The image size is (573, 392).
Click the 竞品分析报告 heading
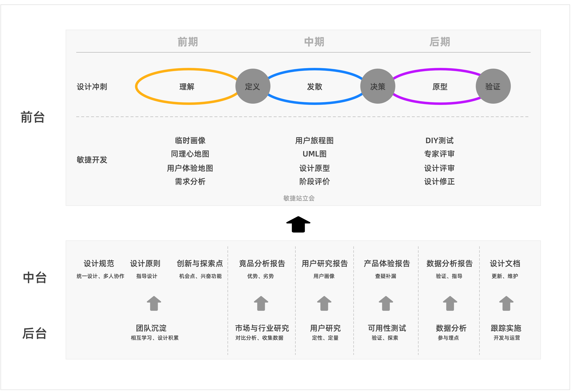pos(262,263)
